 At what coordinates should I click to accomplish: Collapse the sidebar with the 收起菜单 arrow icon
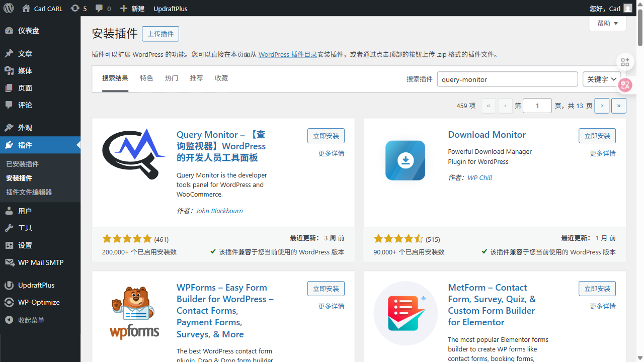click(x=9, y=319)
